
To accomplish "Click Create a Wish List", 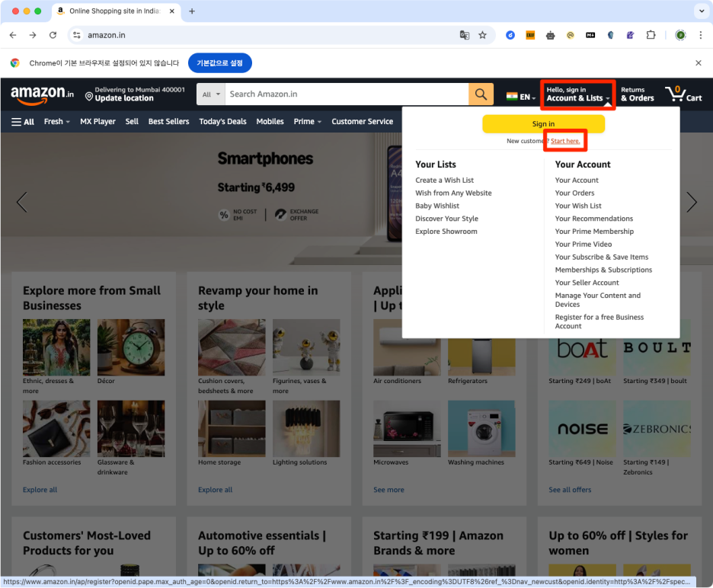I will click(x=444, y=180).
